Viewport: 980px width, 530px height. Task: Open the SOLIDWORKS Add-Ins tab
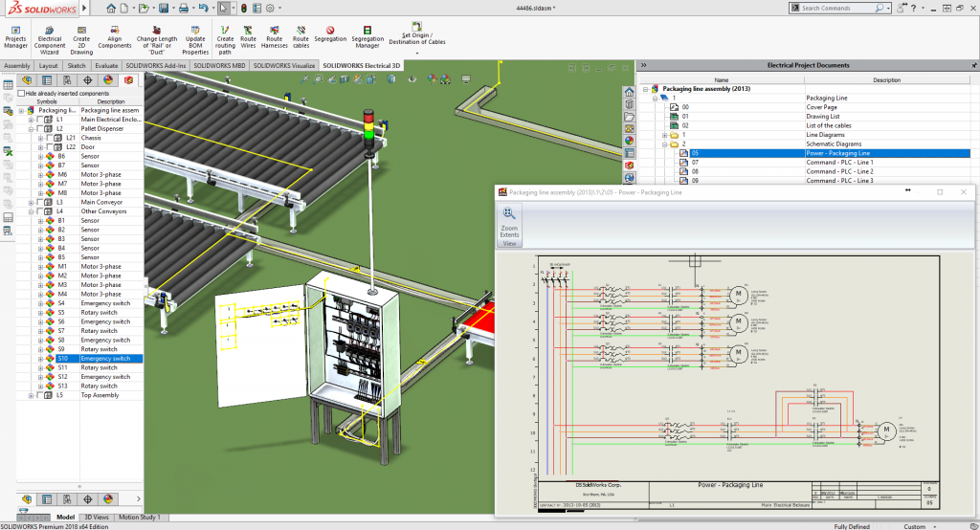tap(157, 66)
